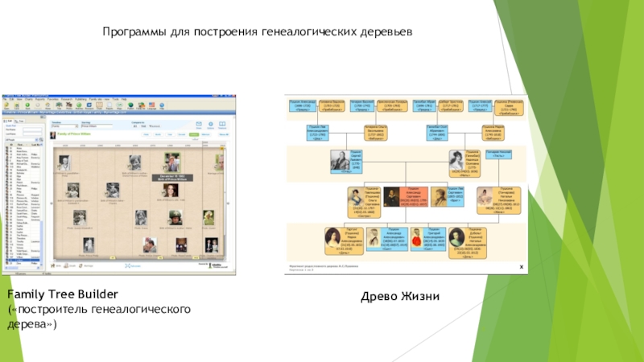Click the Full screen link below timeline
This screenshot has width=644, height=362.
click(x=133, y=266)
